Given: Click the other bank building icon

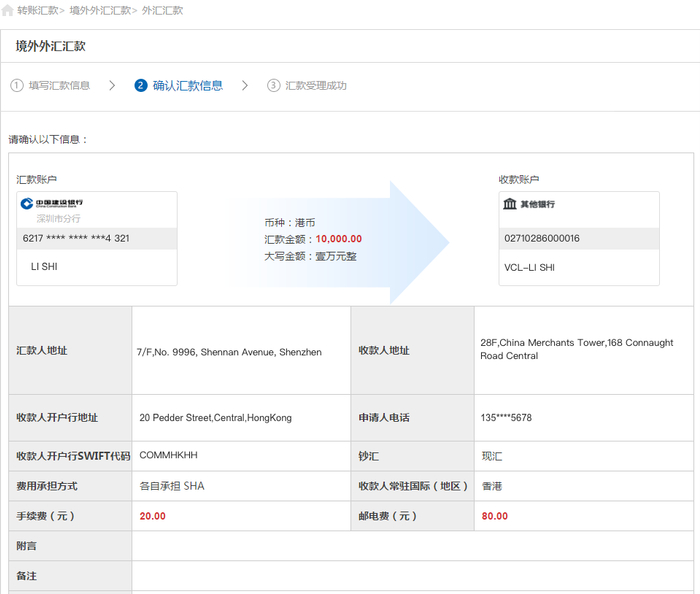Looking at the screenshot, I should click(x=509, y=203).
